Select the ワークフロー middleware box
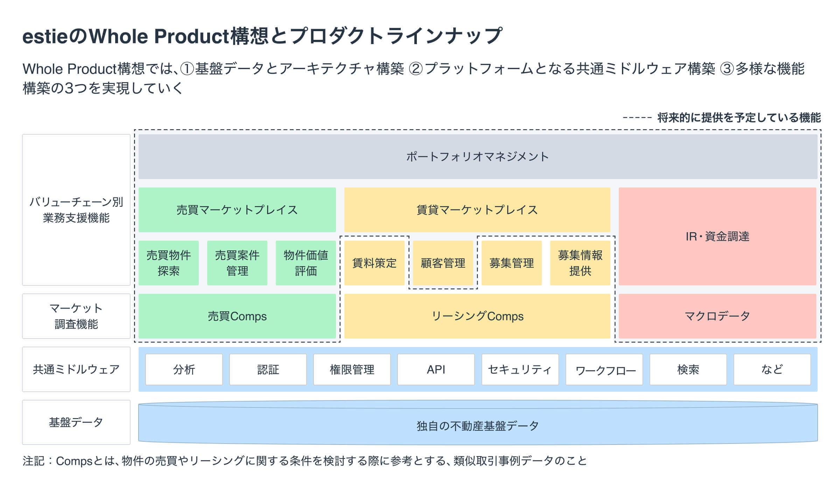Screen dimensions: 840x504 [x=604, y=369]
